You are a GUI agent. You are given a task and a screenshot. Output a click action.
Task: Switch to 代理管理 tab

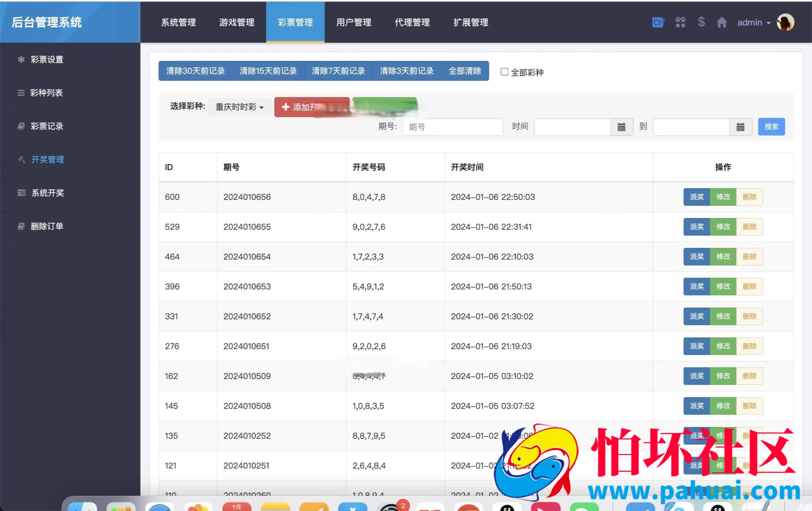pyautogui.click(x=412, y=22)
